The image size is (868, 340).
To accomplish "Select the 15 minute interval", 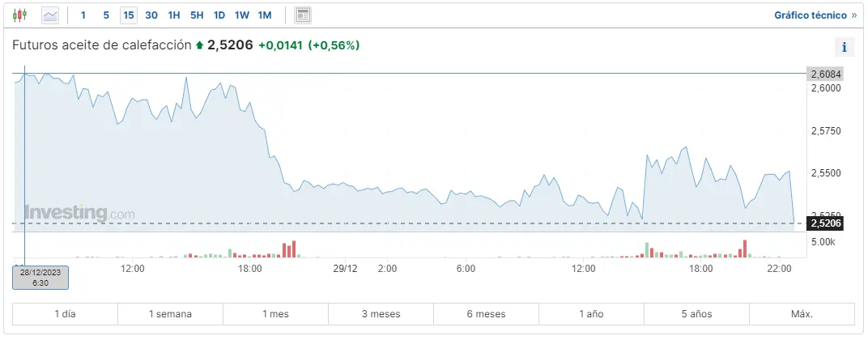I will coord(128,15).
